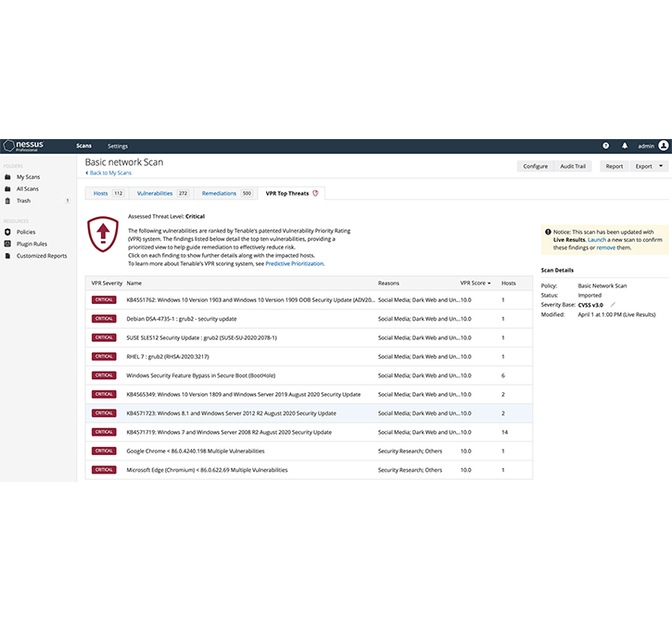Open the Predictive Prioritization link
Image resolution: width=672 pixels, height=621 pixels.
click(295, 263)
